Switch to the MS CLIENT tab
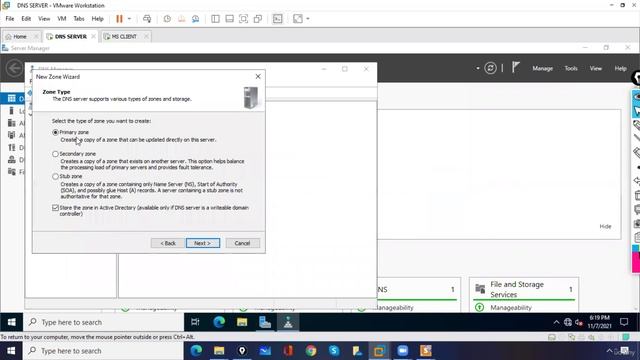 tap(124, 37)
